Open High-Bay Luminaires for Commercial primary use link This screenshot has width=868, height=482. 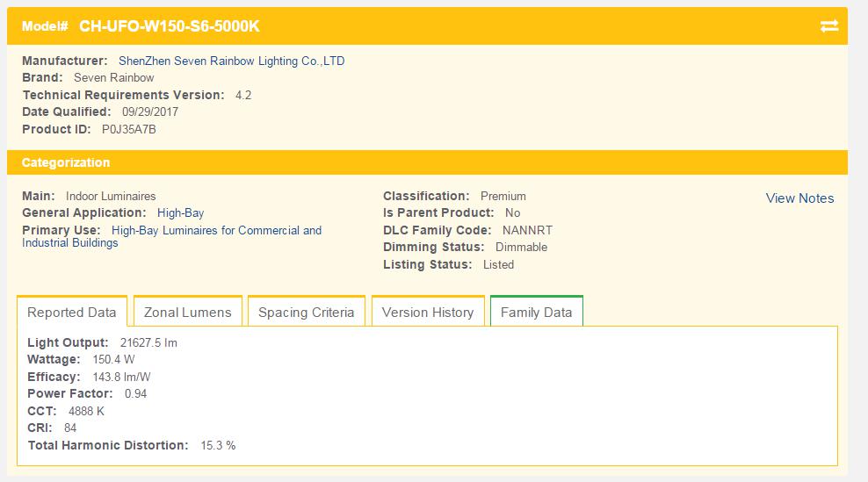216,230
